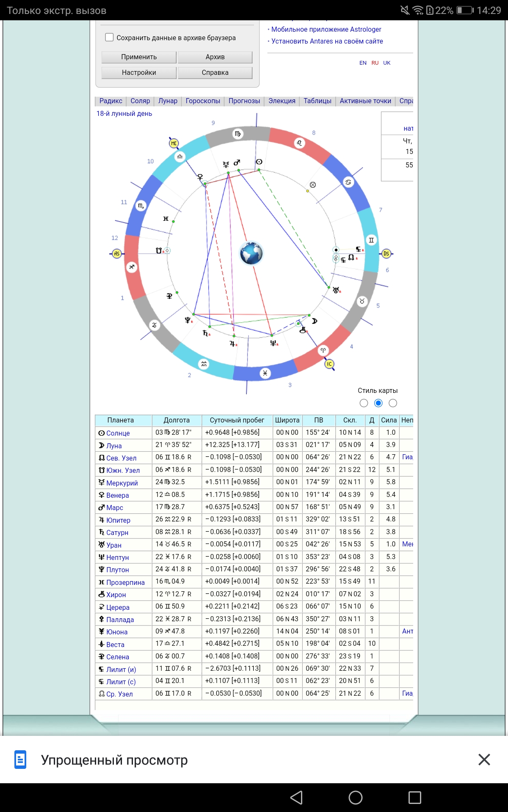The width and height of the screenshot is (508, 812).
Task: Click the Aquarius sign icon on zodiac ring
Action: point(204,364)
